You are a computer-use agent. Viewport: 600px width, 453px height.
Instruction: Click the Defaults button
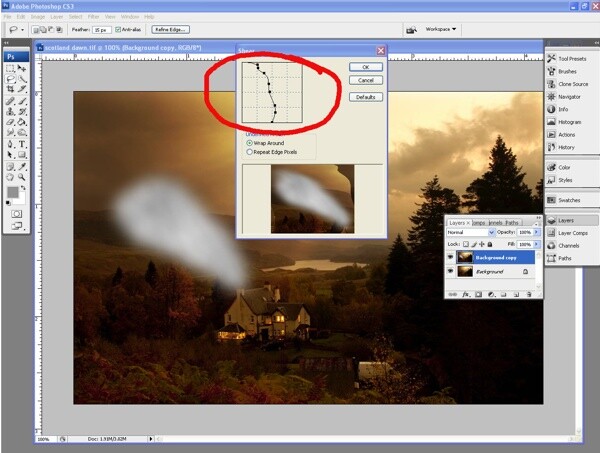[x=366, y=97]
